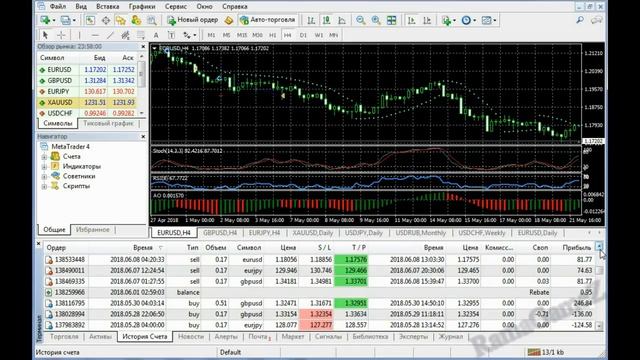The image size is (640, 360).
Task: Toggle the Data Window crosshair-circle icon
Action: point(106,20)
